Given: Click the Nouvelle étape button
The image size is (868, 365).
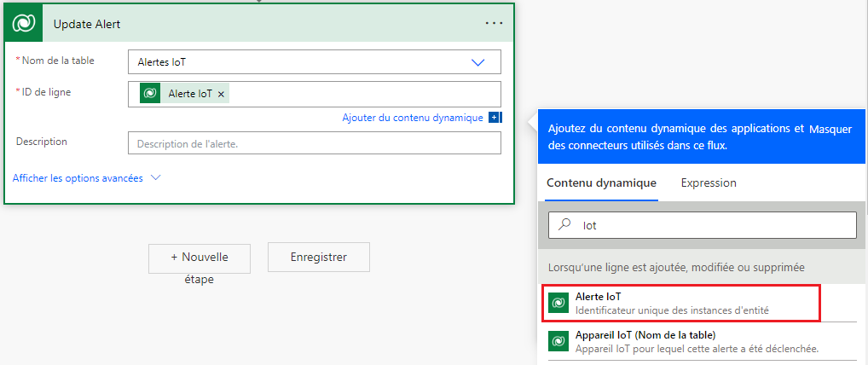Looking at the screenshot, I should coord(200,258).
